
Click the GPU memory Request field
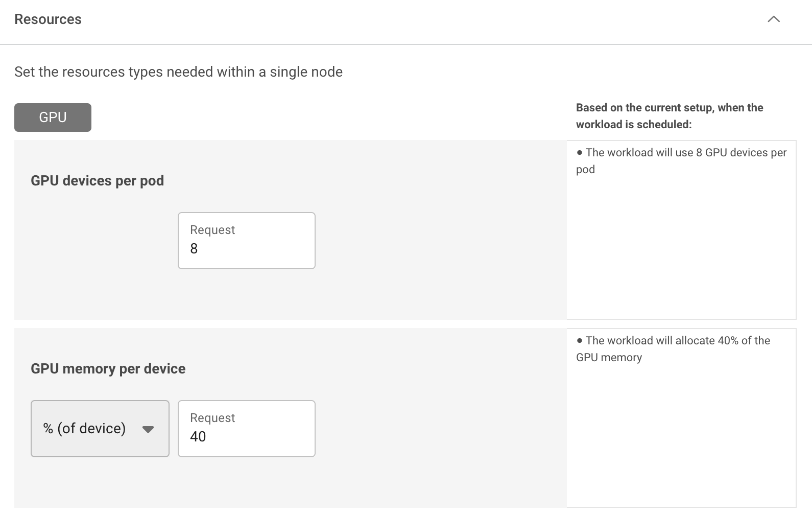(x=247, y=429)
